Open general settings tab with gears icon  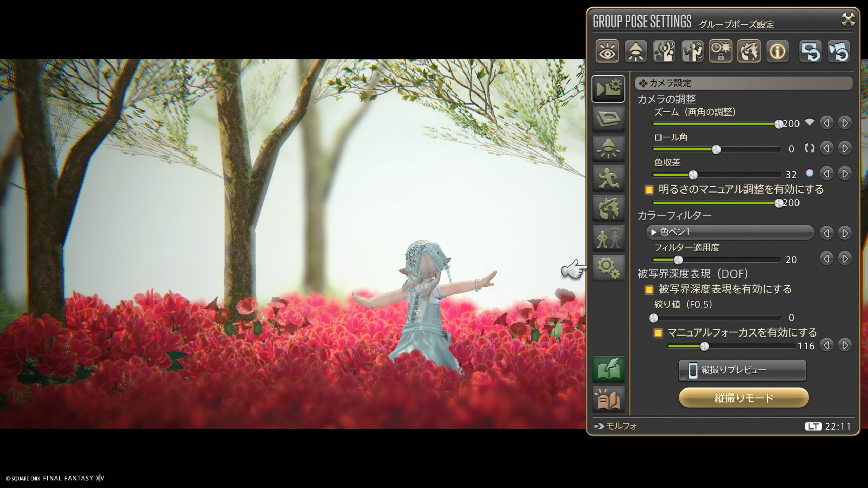pos(608,268)
